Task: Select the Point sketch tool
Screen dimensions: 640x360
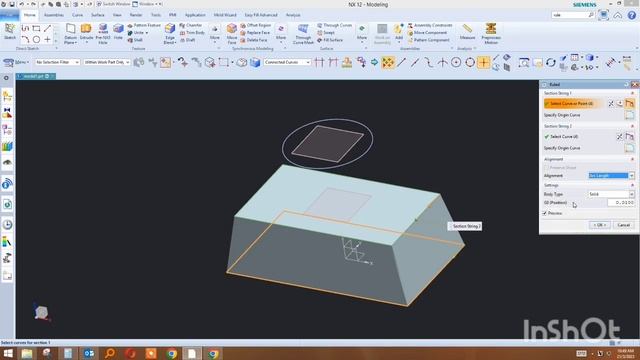Action: 47,40
